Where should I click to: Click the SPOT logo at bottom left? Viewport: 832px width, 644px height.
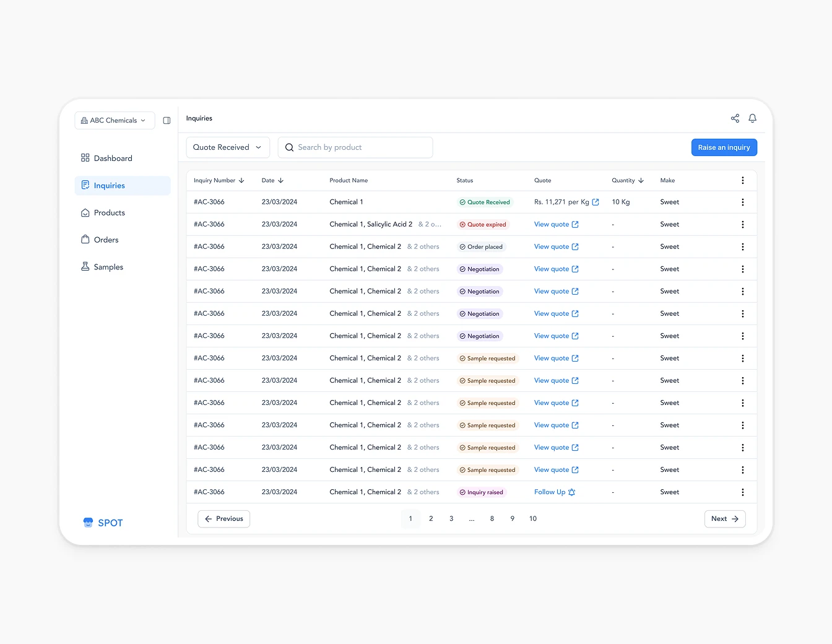pos(103,523)
